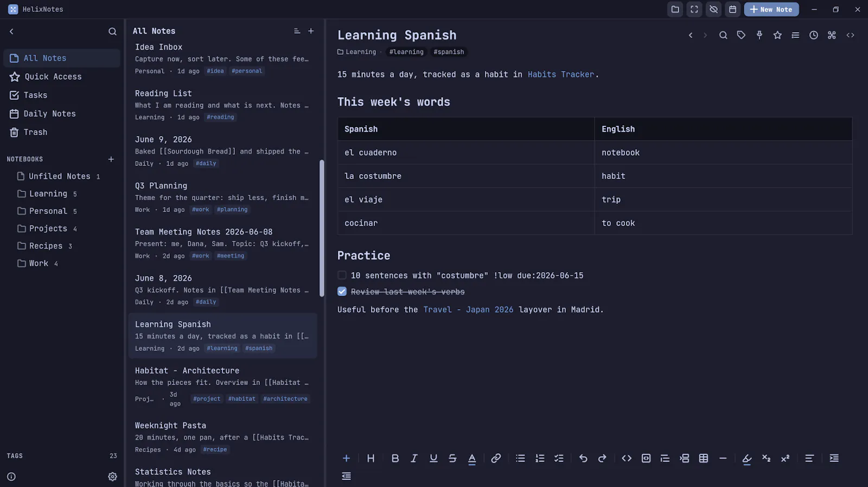
Task: Open the calendar icon in the title bar
Action: point(732,9)
